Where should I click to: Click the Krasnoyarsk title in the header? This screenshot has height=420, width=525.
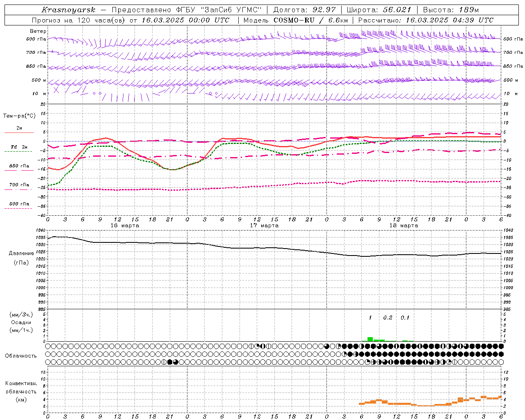coord(68,10)
